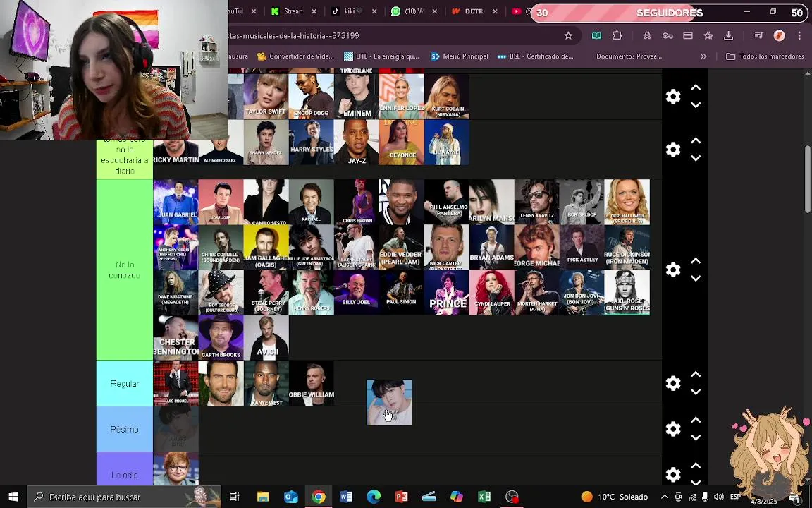This screenshot has width=812, height=508.
Task: Click the page vertical scrollbar thumb
Action: click(x=808, y=179)
